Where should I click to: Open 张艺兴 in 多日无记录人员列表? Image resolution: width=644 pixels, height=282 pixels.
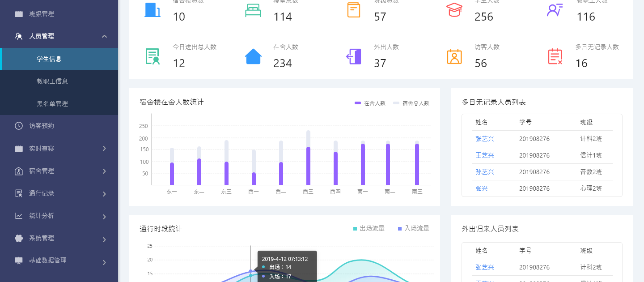tap(485, 139)
